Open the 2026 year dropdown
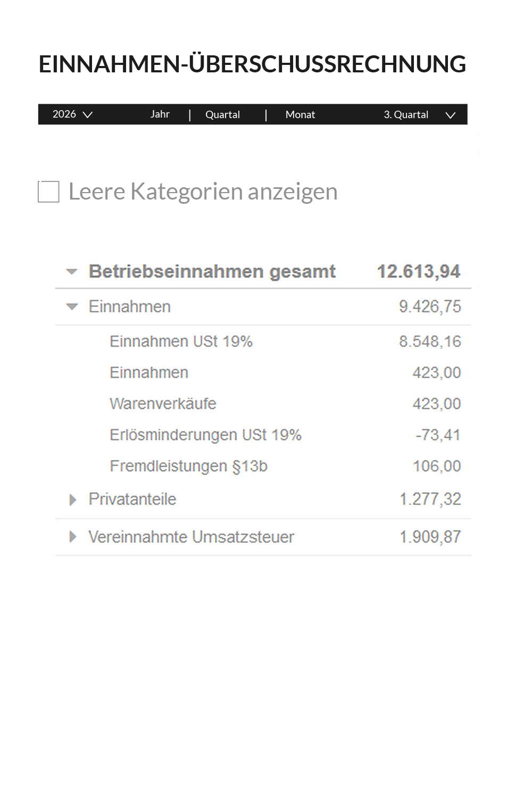Image resolution: width=532 pixels, height=796 pixels. pyautogui.click(x=72, y=114)
